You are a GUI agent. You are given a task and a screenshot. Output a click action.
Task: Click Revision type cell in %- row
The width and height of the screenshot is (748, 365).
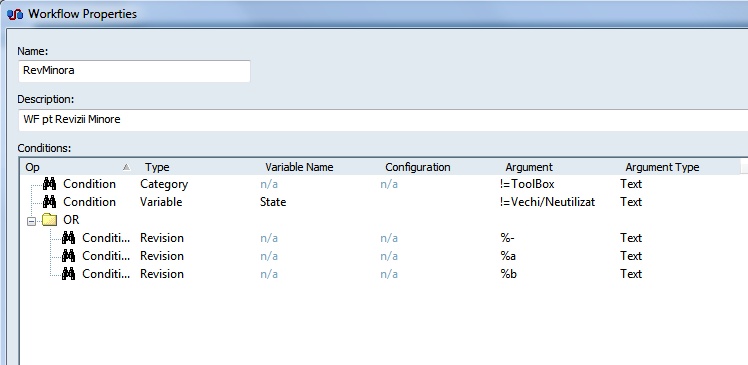pyautogui.click(x=162, y=238)
